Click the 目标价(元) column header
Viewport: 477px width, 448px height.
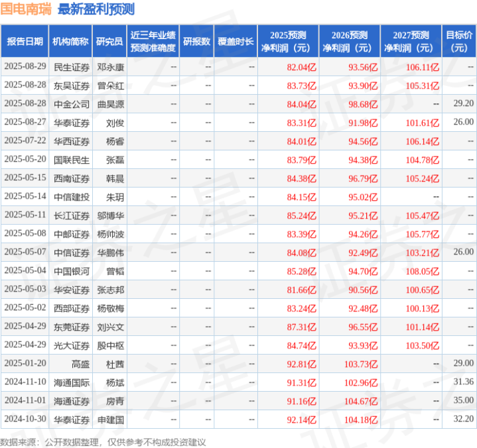point(459,41)
